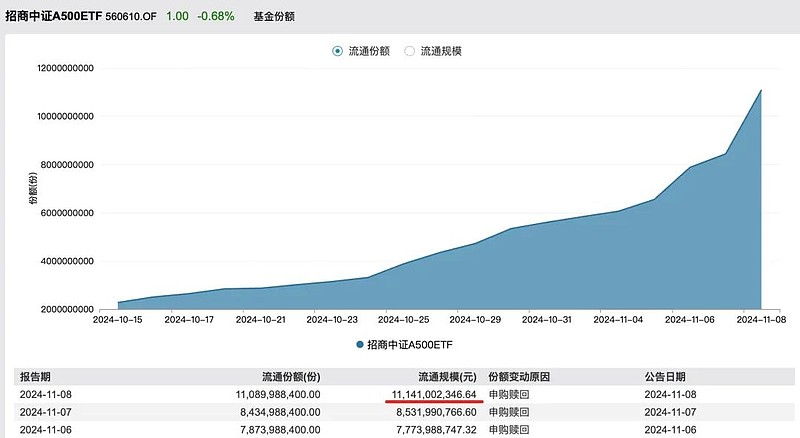Click 申购赎回 in the 2024-11-08 row
Screen dimensions: 800x438
click(x=509, y=395)
